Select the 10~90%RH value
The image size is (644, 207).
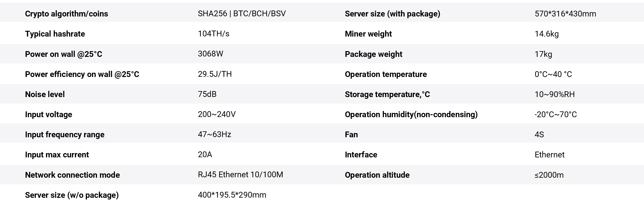coord(555,94)
